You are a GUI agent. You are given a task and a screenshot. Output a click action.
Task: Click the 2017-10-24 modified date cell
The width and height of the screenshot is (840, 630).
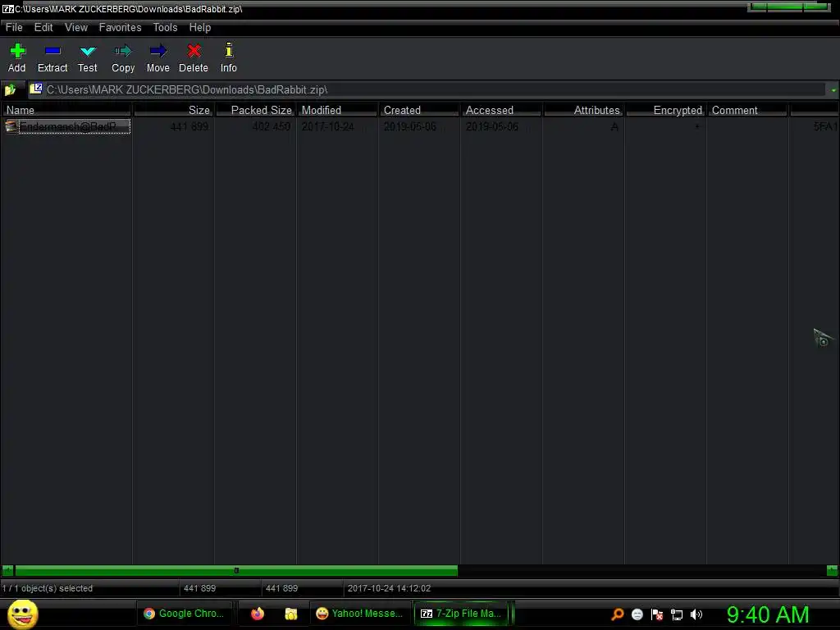(328, 127)
